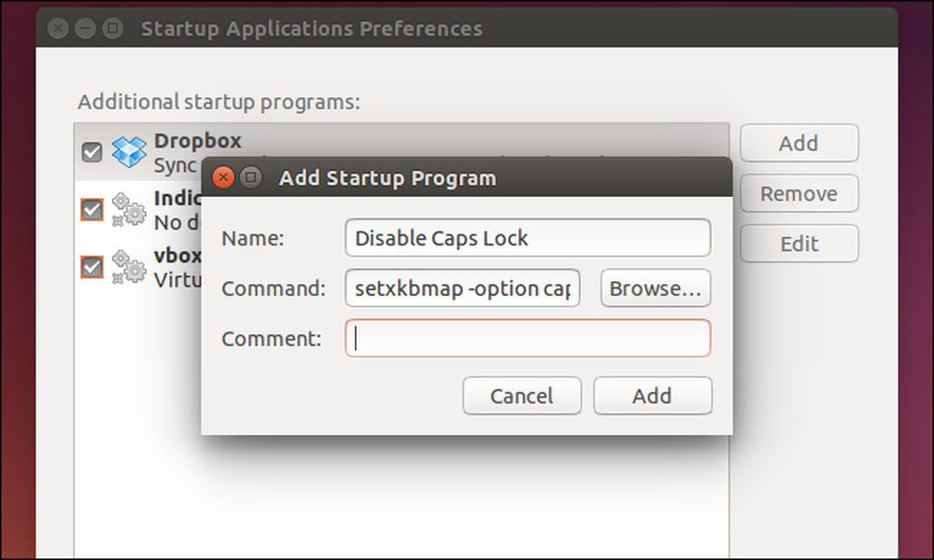Viewport: 934px width, 560px height.
Task: Edit the selected startup program
Action: tap(799, 244)
